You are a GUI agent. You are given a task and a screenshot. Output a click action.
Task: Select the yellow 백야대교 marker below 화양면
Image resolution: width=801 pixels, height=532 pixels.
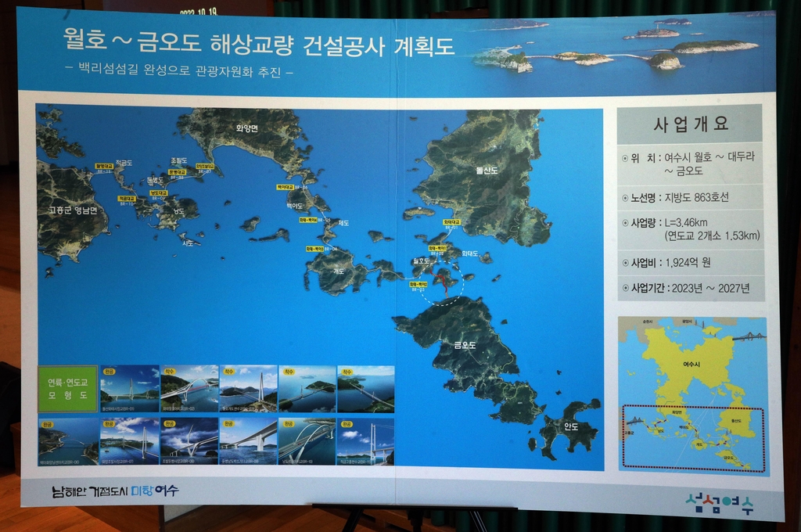click(285, 188)
